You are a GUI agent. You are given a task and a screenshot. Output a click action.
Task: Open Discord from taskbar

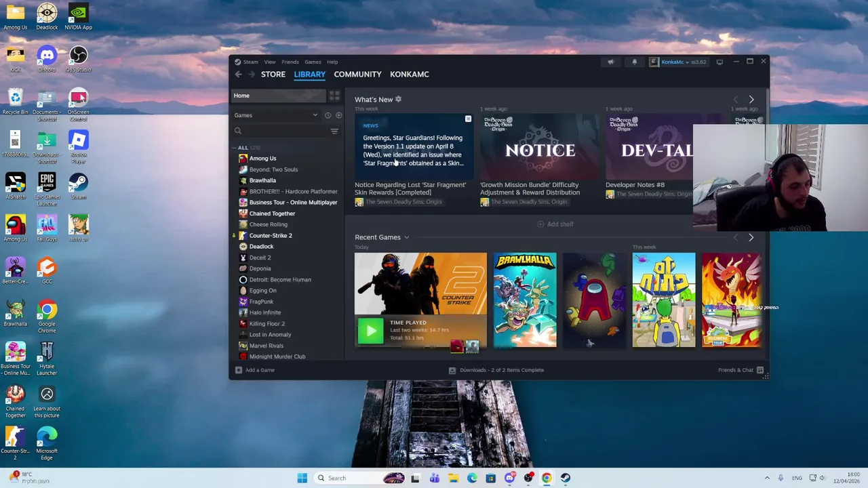(509, 478)
